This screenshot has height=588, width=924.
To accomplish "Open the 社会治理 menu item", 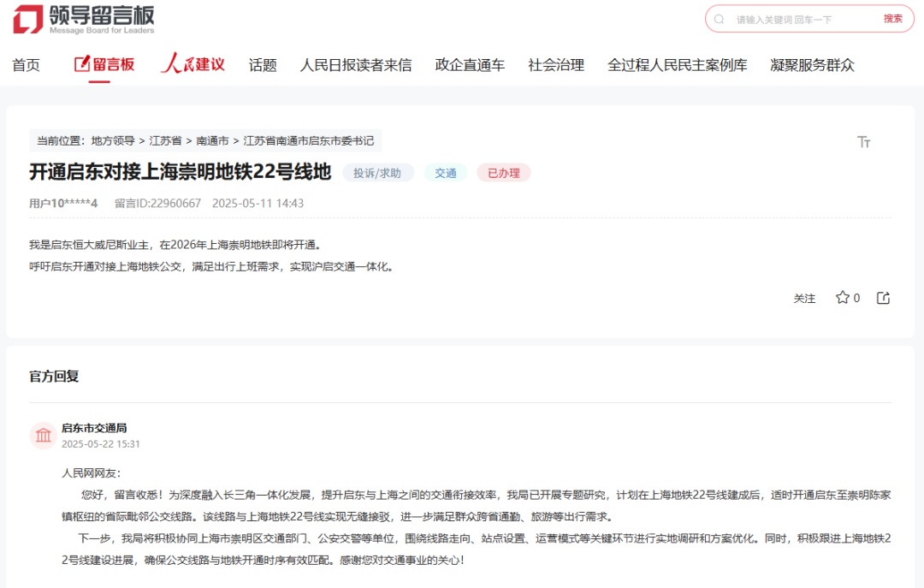I will click(556, 64).
